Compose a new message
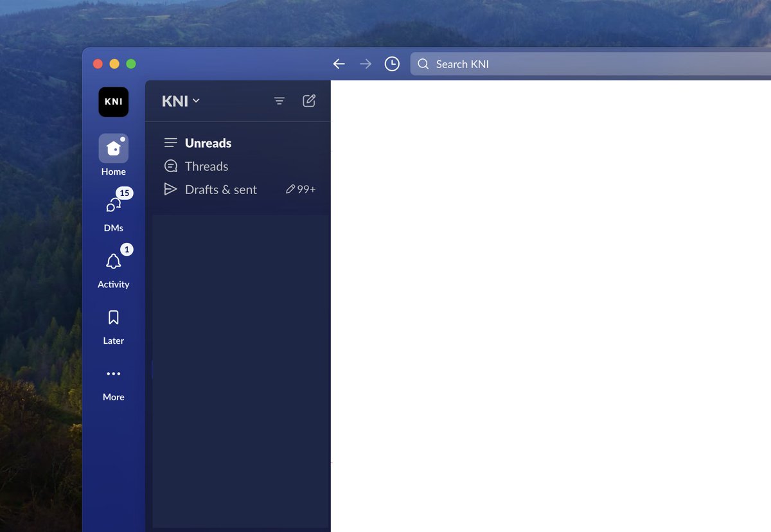 coord(309,101)
